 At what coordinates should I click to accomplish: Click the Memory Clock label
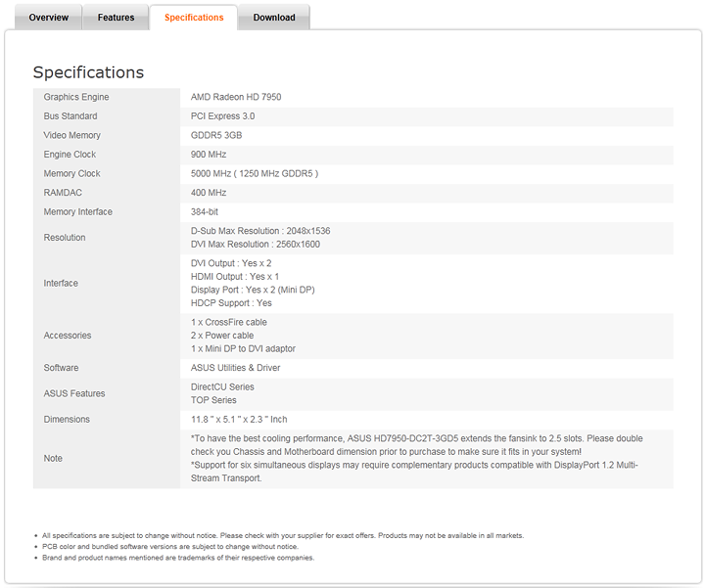pos(71,173)
